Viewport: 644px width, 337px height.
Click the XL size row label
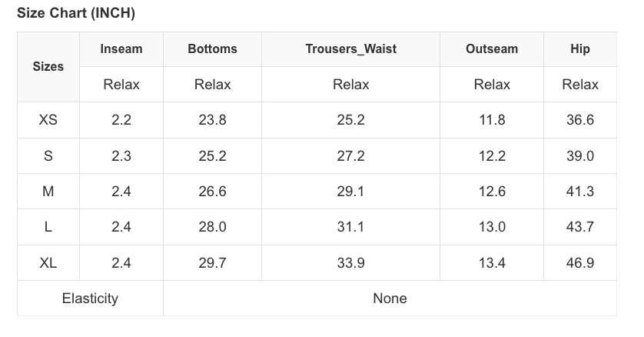click(x=48, y=263)
